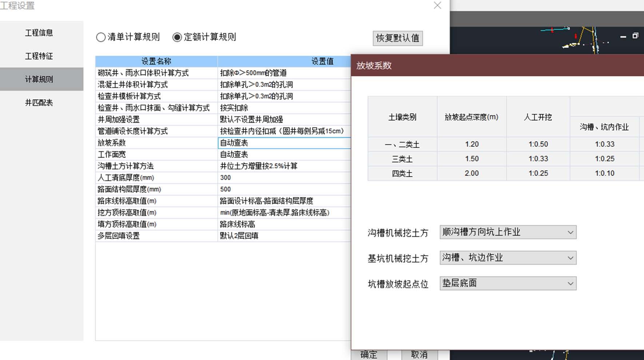
Task: Click 放坡起点深度 value 1.50
Action: click(x=472, y=159)
